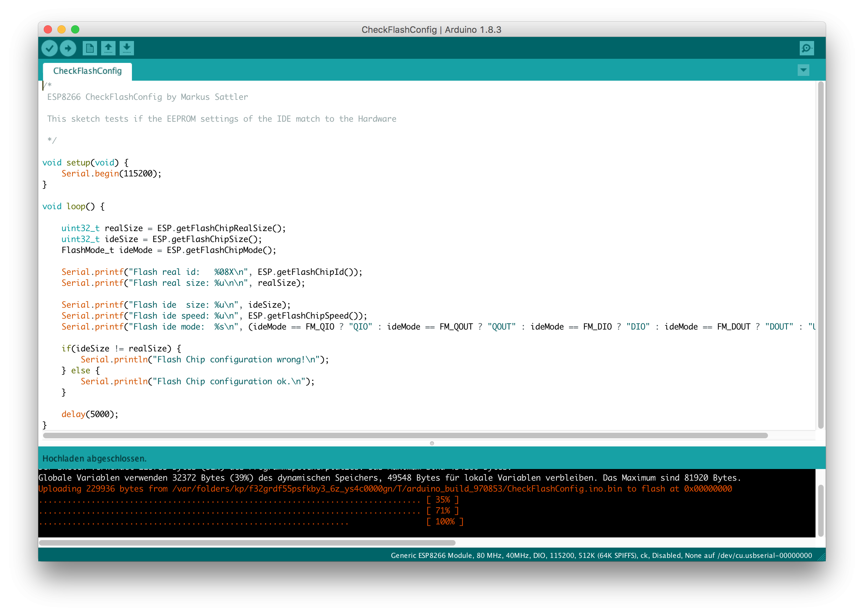
Task: Click the Serial.begin(115200) code line
Action: click(x=111, y=174)
